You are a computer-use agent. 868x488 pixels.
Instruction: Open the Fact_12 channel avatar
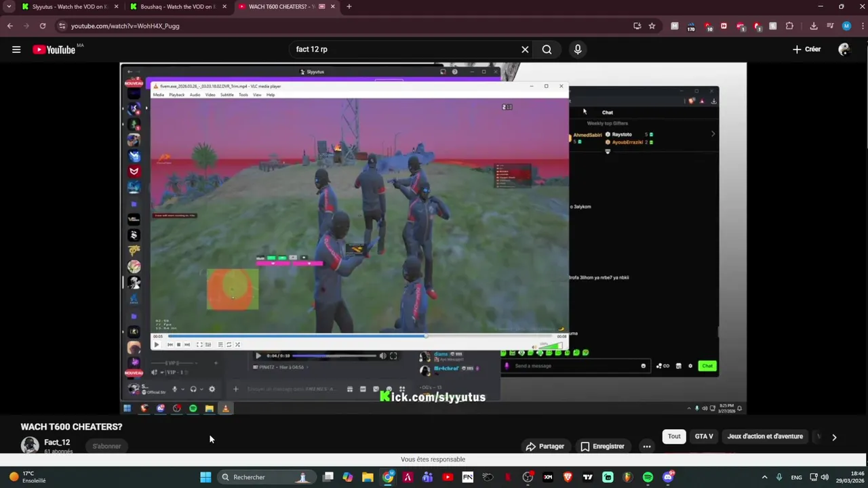pyautogui.click(x=30, y=445)
